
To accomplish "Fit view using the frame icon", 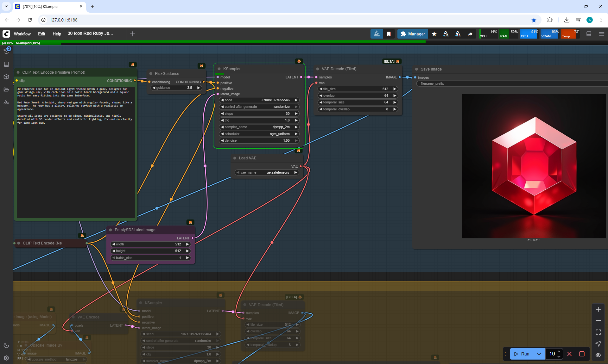I will point(598,332).
